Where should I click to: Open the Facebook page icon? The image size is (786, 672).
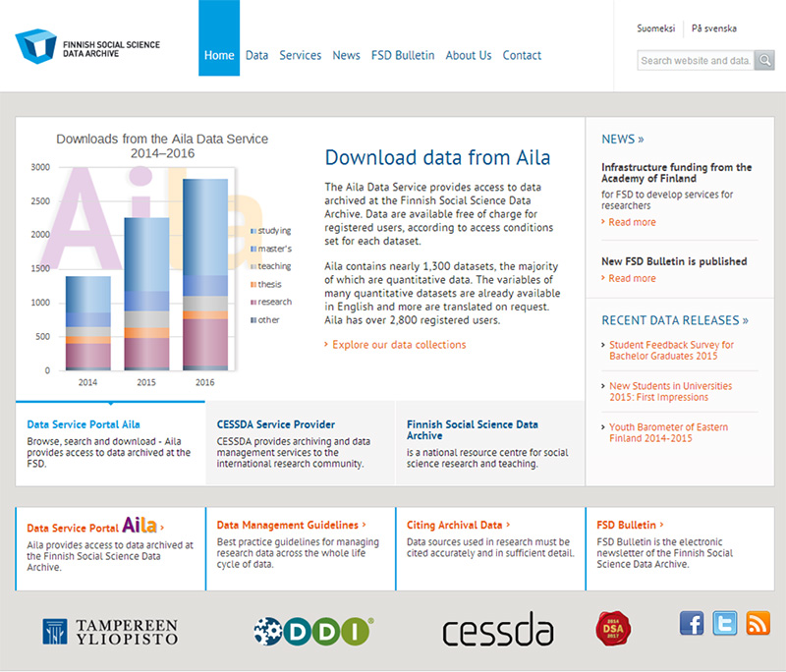(692, 624)
